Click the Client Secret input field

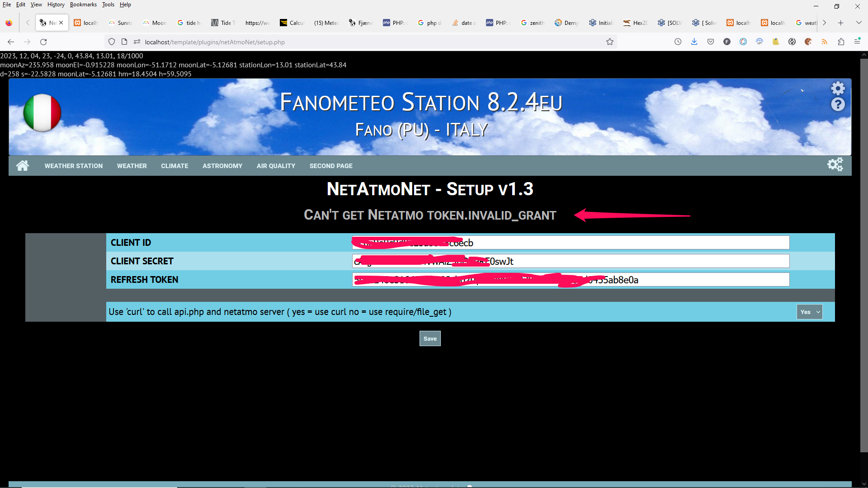click(571, 261)
